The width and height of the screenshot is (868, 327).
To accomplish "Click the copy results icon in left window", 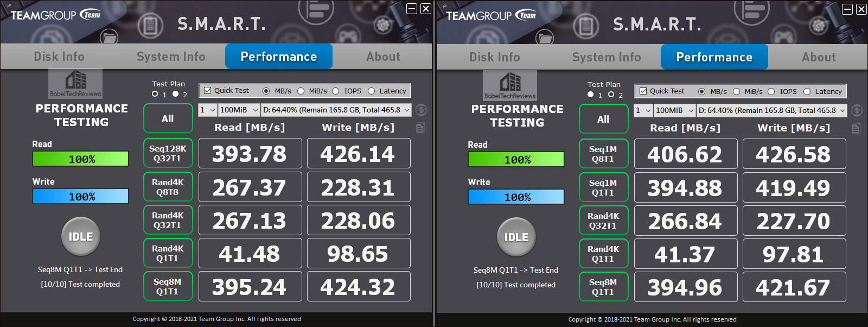I will [x=420, y=128].
